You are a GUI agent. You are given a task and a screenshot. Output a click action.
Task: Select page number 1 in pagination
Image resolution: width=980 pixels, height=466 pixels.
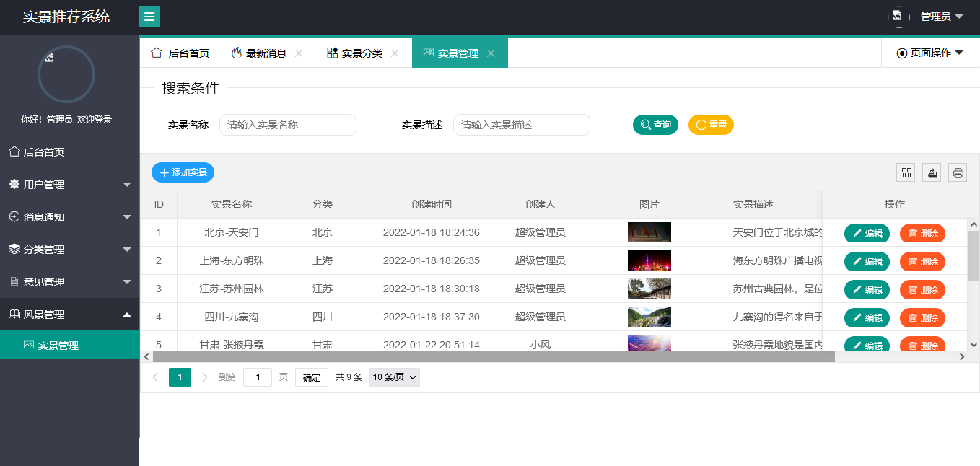coord(180,377)
